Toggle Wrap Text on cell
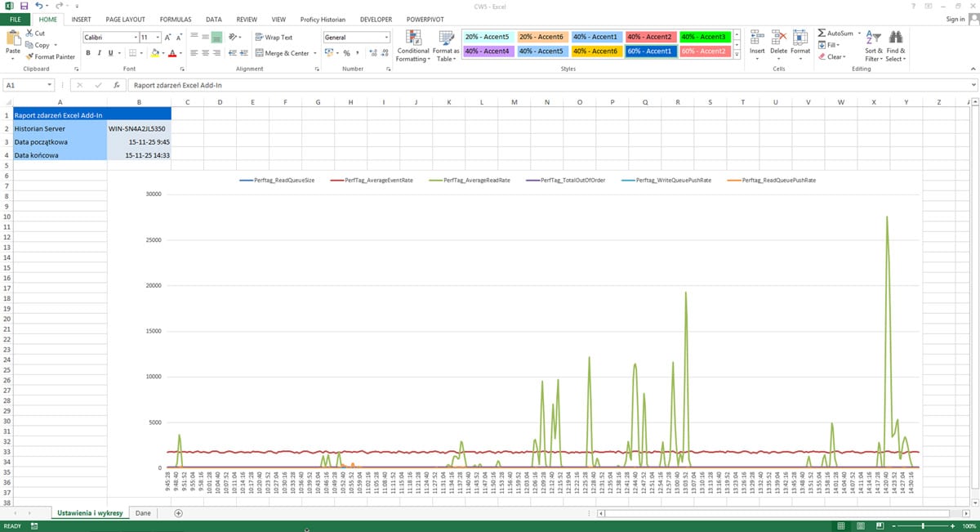This screenshot has width=980, height=532. pyautogui.click(x=274, y=38)
